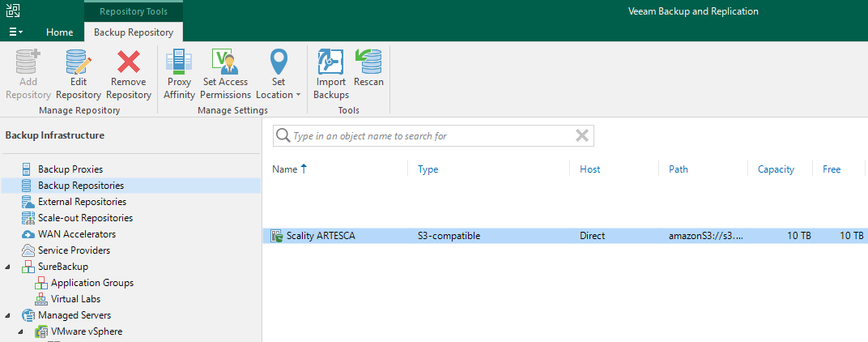Click the Virtual Labs icon

click(x=41, y=299)
